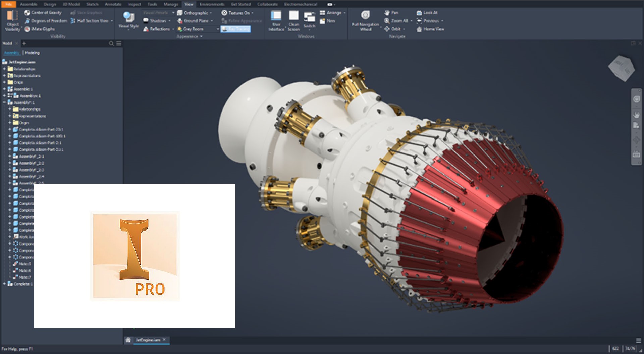Expand the top-level Origin folder in browser

tap(4, 82)
